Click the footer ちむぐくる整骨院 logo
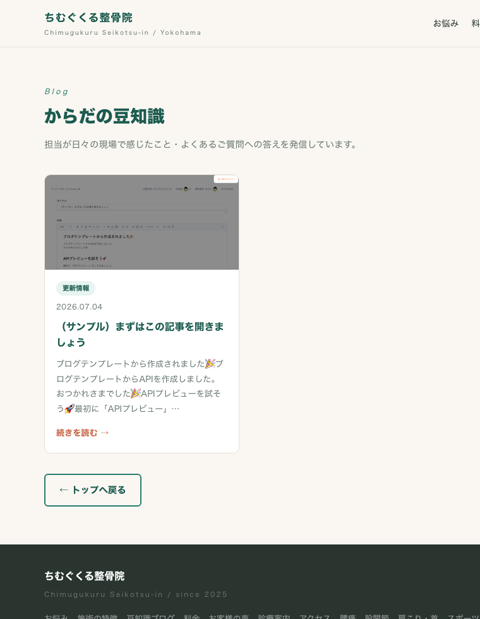This screenshot has width=480, height=619. click(x=84, y=576)
